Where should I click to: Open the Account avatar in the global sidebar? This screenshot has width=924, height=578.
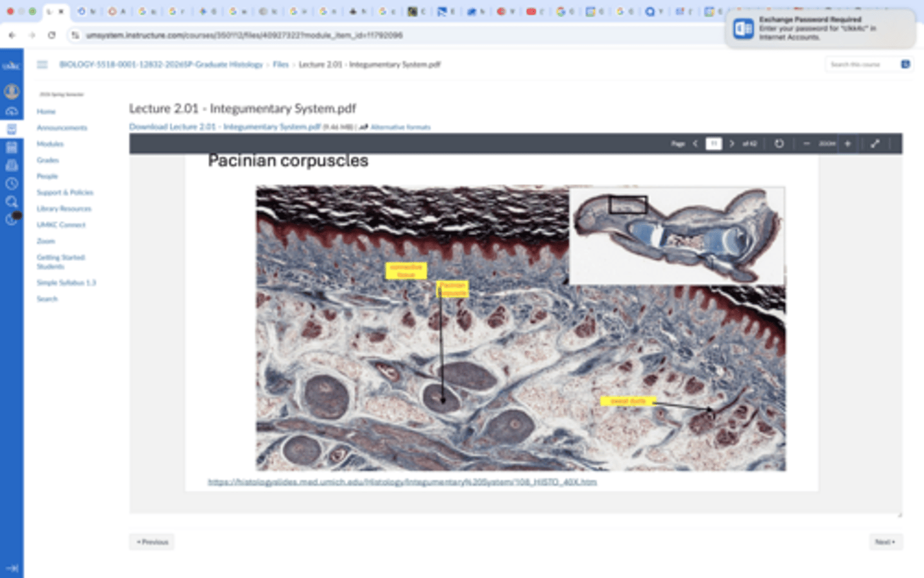12,91
